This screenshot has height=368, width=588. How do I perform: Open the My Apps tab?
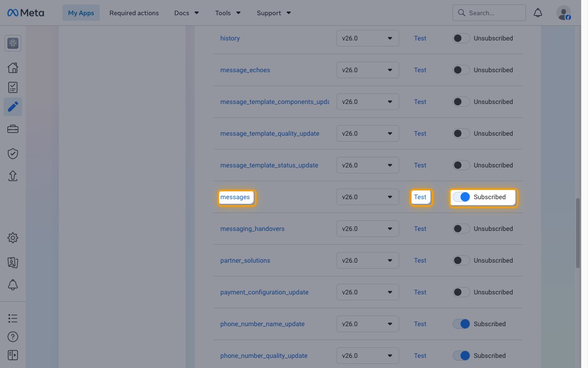click(81, 13)
